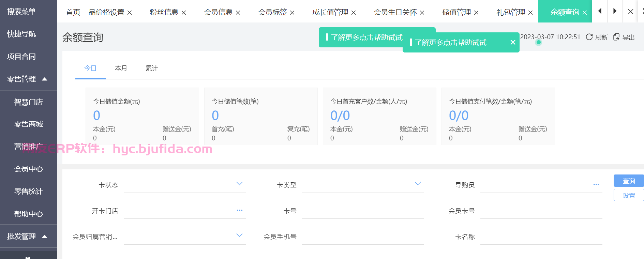The image size is (644, 259).
Task: Click the 今日储值笔数(笔) card
Action: point(261,117)
